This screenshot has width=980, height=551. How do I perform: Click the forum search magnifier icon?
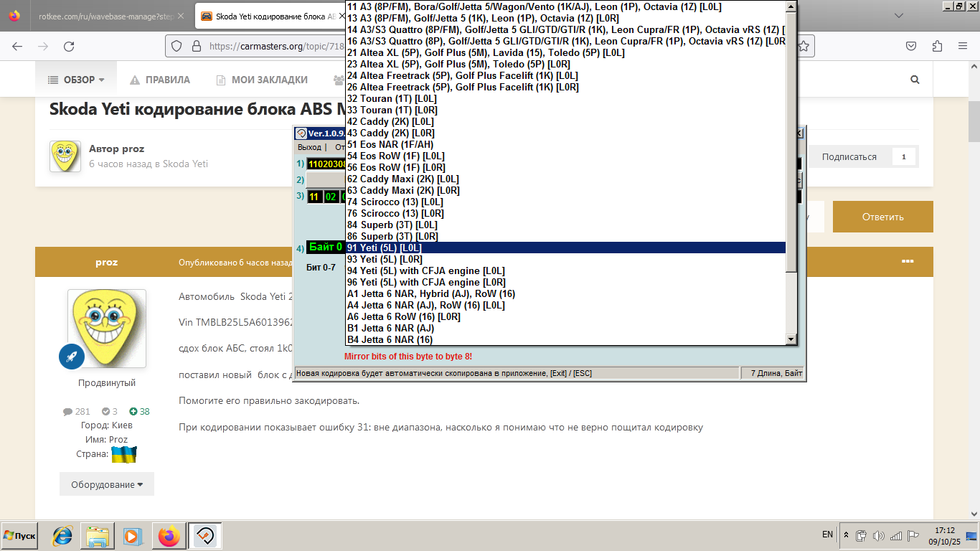915,80
